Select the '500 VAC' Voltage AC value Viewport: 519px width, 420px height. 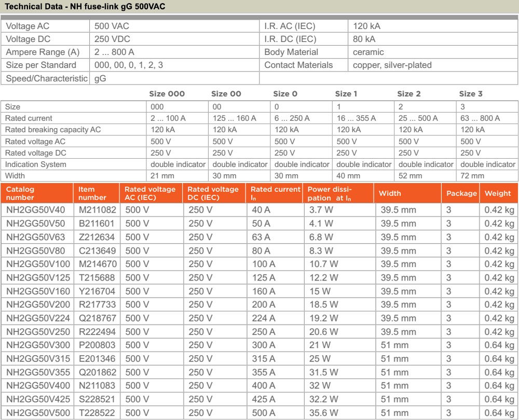pos(112,26)
